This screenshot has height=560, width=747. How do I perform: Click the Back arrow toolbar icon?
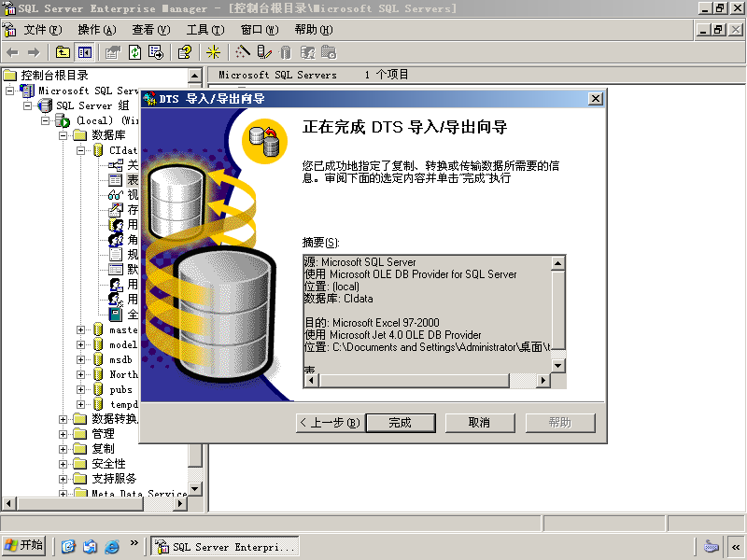[13, 52]
